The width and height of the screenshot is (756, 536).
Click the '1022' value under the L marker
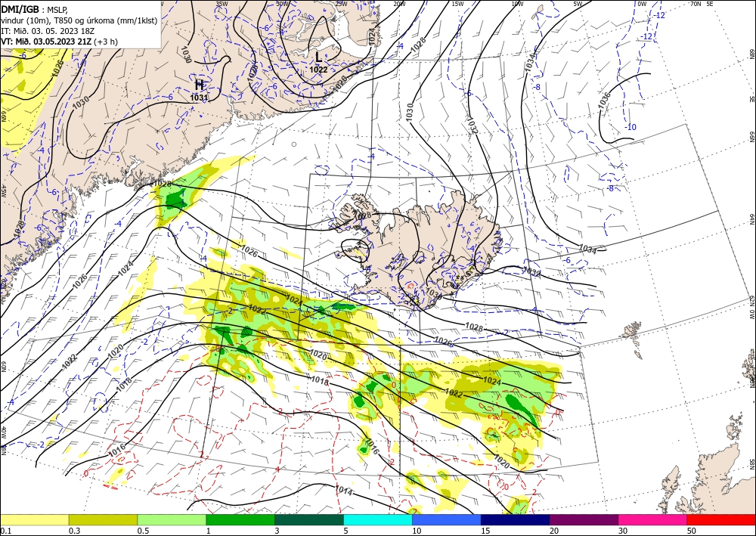318,70
